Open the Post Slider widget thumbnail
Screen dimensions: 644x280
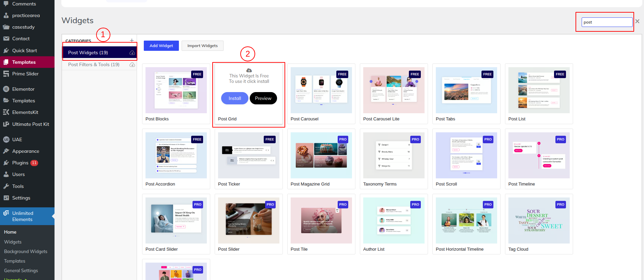249,220
